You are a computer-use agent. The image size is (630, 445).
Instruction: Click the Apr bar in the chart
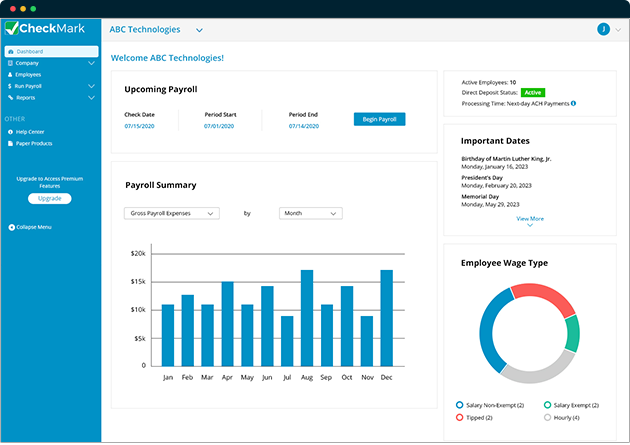click(227, 324)
